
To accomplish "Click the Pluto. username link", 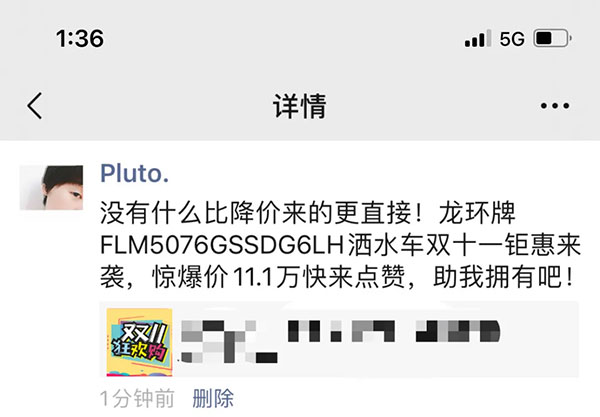I will (134, 174).
